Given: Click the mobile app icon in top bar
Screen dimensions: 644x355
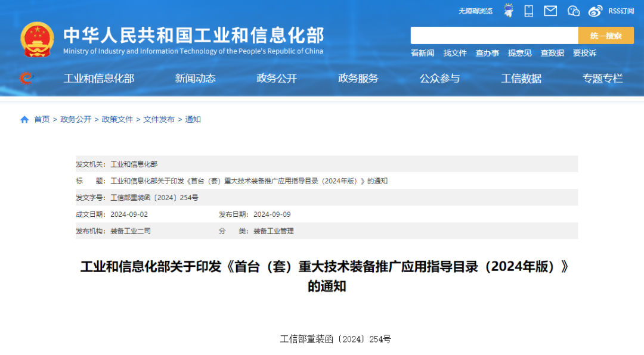Looking at the screenshot, I should tap(528, 10).
